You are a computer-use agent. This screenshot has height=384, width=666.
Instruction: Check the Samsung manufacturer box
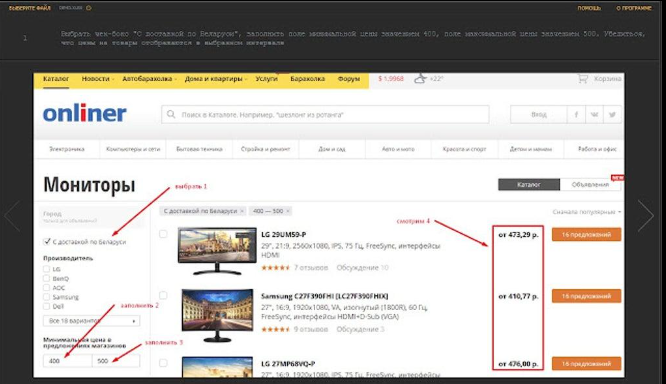[x=46, y=297]
